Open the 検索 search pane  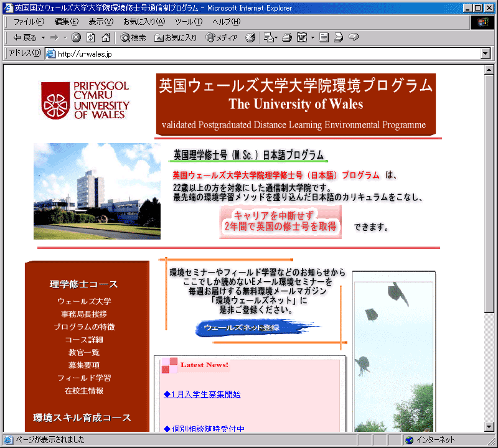tap(133, 38)
